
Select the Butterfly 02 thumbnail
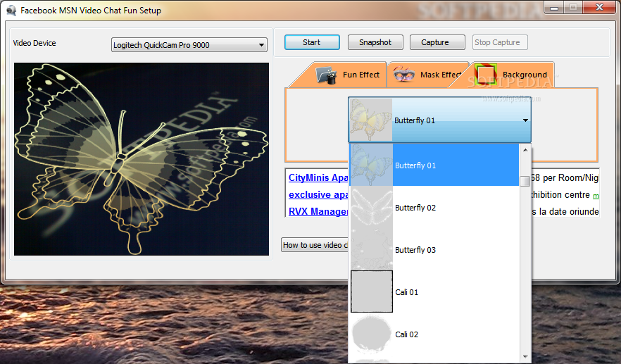[372, 207]
